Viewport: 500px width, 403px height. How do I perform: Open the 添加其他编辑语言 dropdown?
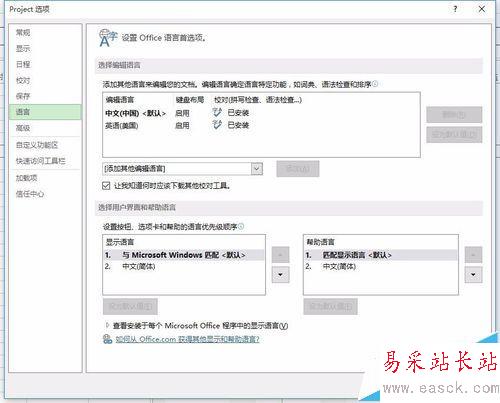click(x=257, y=169)
